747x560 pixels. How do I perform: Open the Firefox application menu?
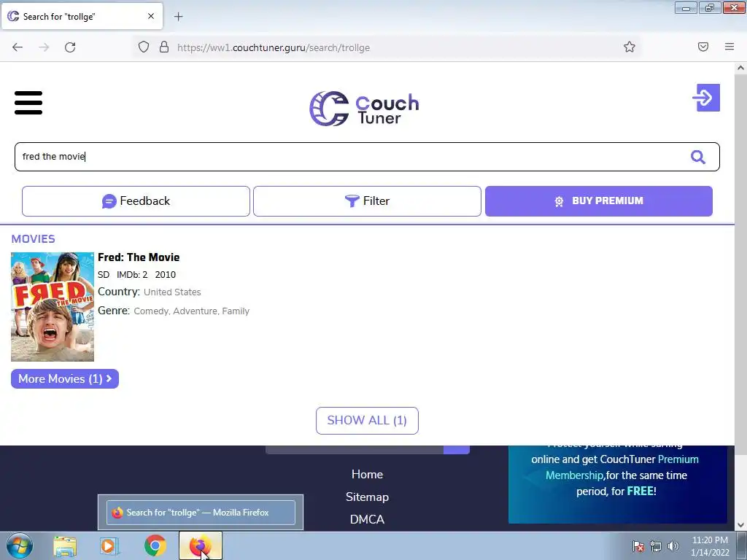[729, 47]
